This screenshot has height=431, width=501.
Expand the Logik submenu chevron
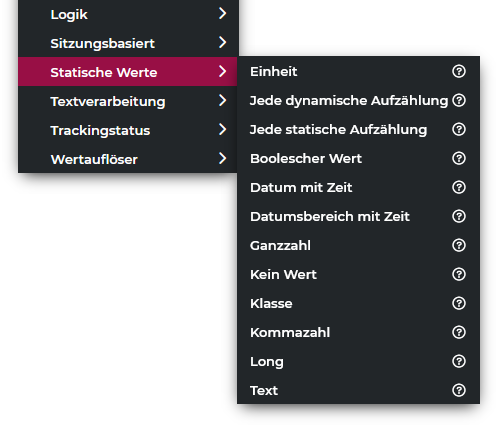[222, 13]
